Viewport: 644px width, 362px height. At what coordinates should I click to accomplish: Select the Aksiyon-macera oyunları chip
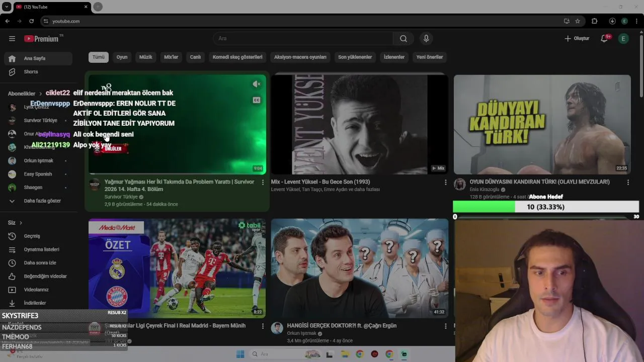click(300, 57)
